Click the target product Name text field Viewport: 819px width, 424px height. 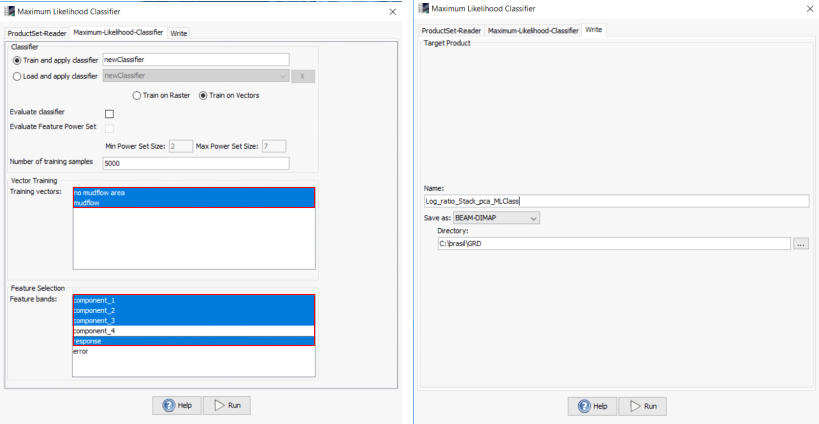[x=615, y=200]
